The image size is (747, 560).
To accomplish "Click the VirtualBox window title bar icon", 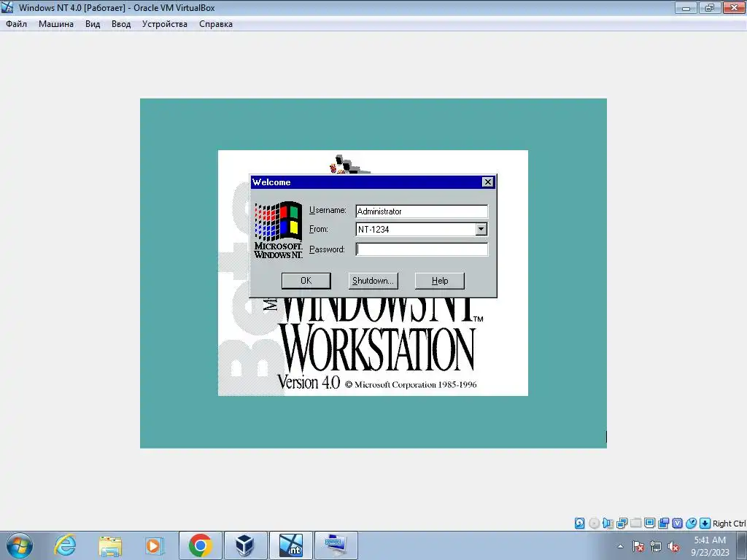I will pyautogui.click(x=7, y=7).
